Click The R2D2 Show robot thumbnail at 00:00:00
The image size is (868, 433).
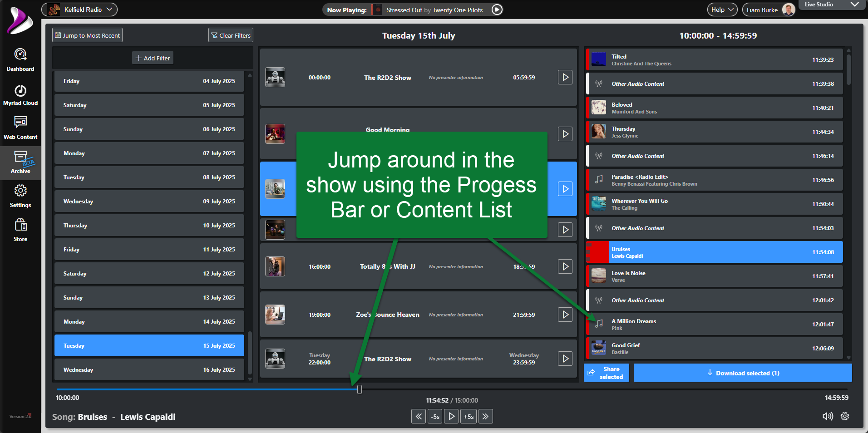pos(275,77)
